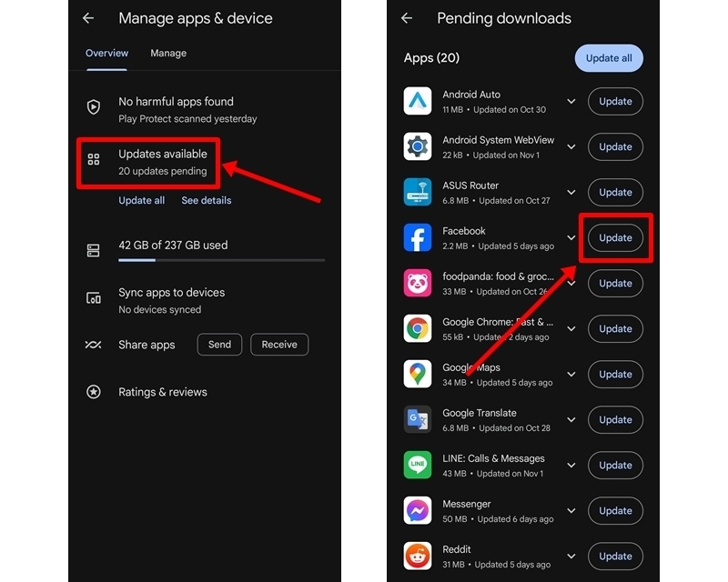Tap the Receive button for Share apps
Image resolution: width=728 pixels, height=582 pixels.
tap(279, 345)
